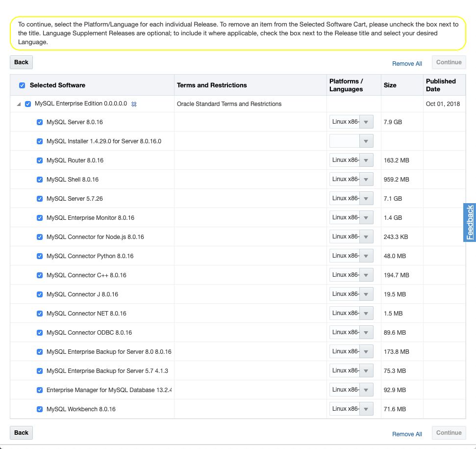
Task: Click the 959.2 MB size value
Action: (x=396, y=180)
